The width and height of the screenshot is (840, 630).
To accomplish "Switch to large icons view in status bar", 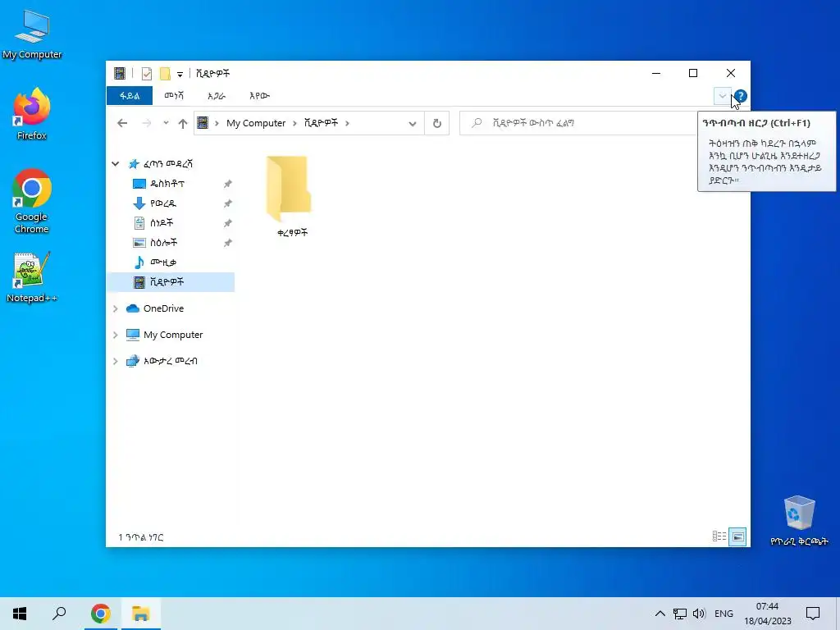I will [x=737, y=536].
